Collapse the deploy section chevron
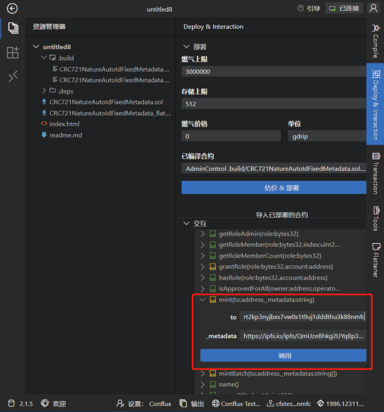This screenshot has height=412, width=384. pyautogui.click(x=186, y=46)
